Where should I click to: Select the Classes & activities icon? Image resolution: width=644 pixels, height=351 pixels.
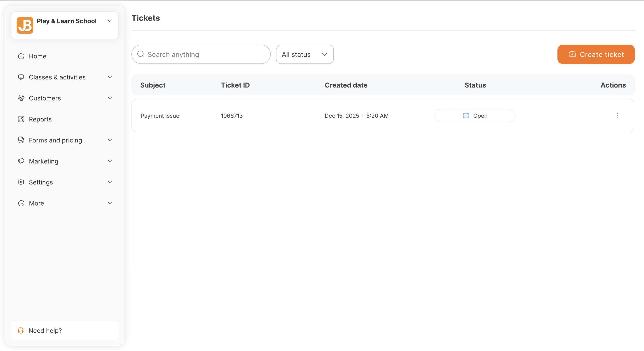point(21,77)
